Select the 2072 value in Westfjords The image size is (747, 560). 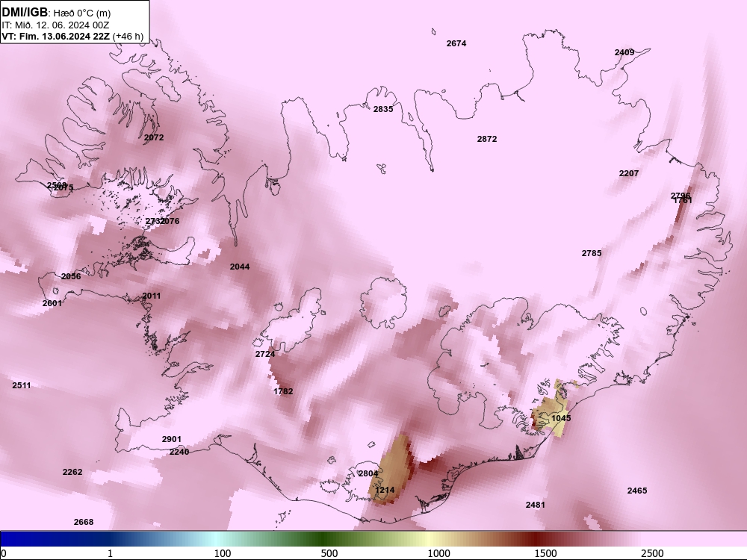pos(154,137)
